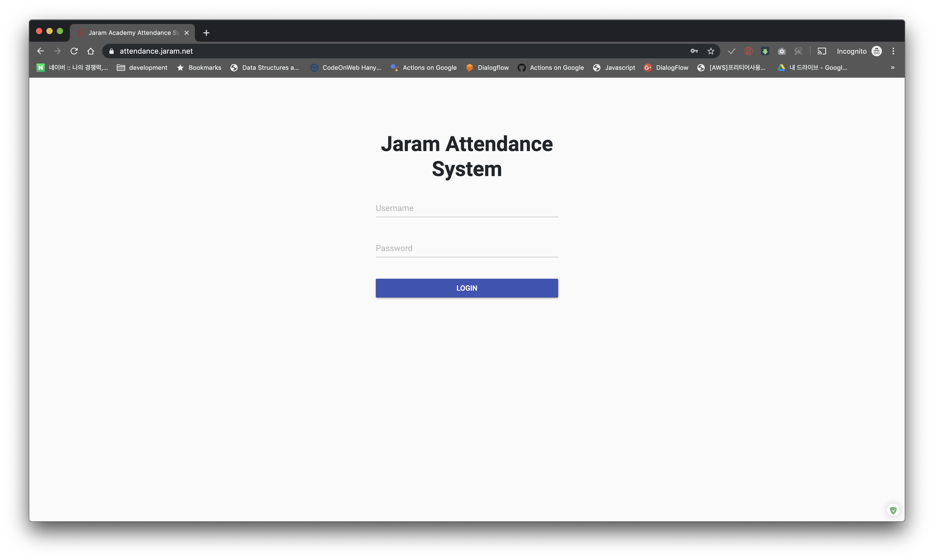Click the browser back arrow

[x=40, y=51]
